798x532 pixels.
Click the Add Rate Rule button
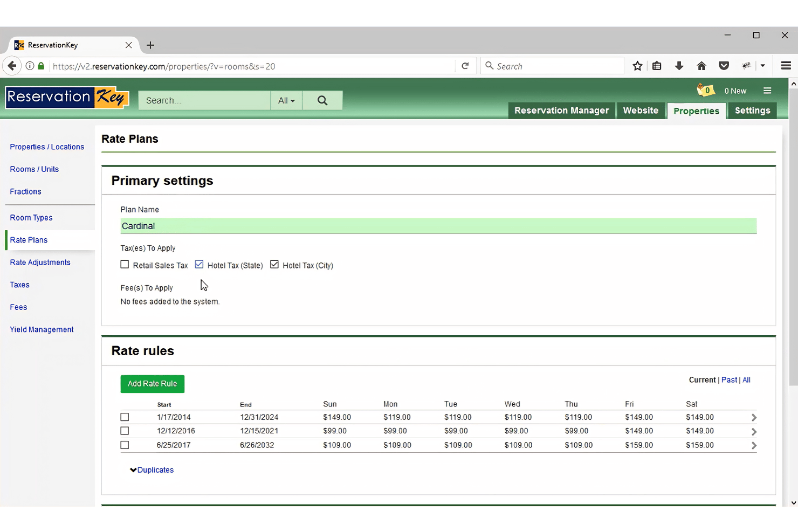pos(152,384)
